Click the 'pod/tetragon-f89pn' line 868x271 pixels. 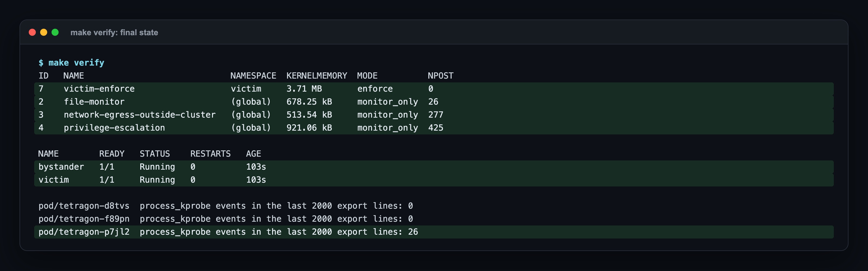pos(226,219)
